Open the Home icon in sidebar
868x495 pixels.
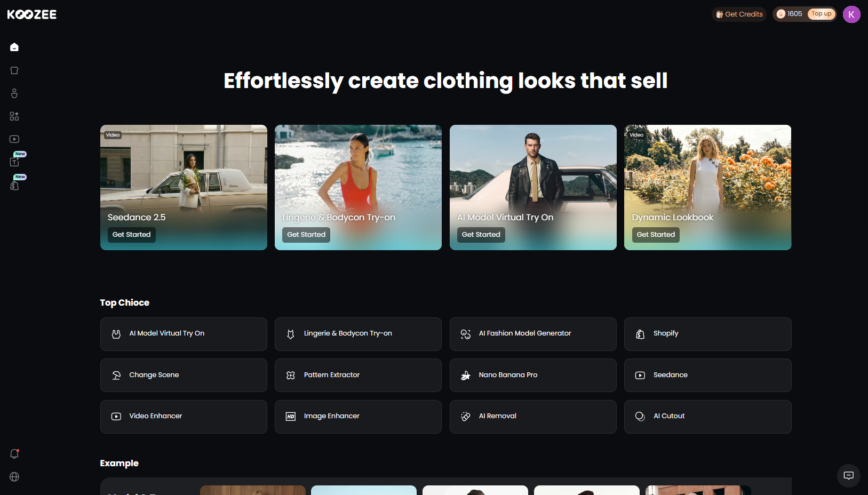[x=14, y=47]
